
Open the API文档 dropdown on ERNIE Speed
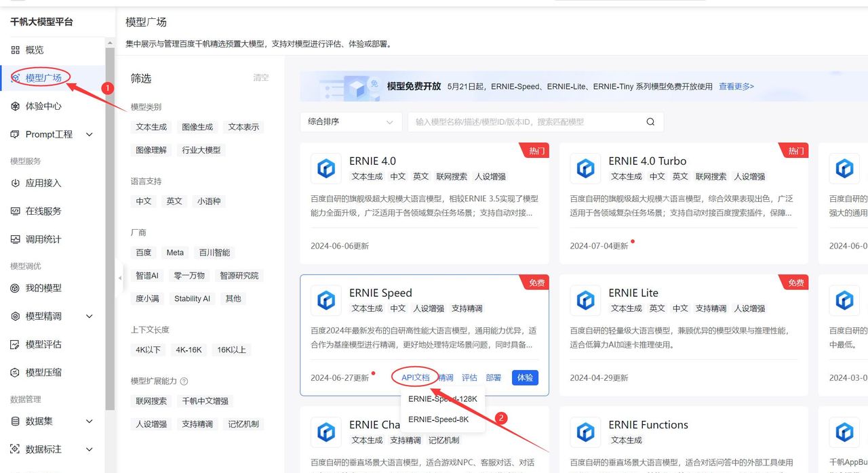tap(416, 378)
